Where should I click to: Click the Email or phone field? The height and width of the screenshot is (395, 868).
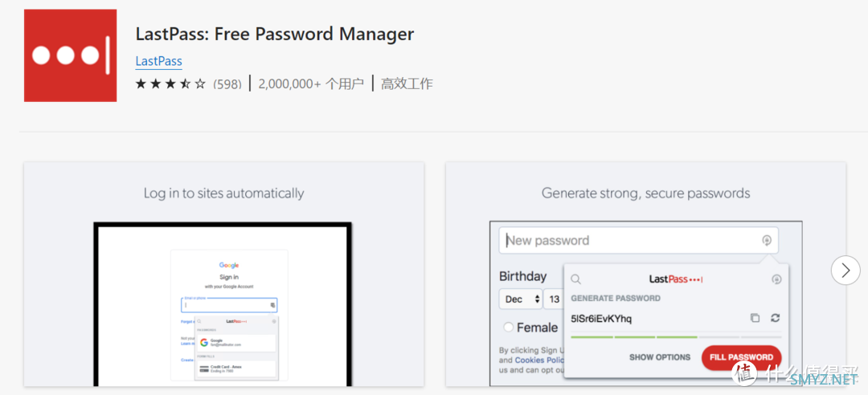[x=229, y=305]
